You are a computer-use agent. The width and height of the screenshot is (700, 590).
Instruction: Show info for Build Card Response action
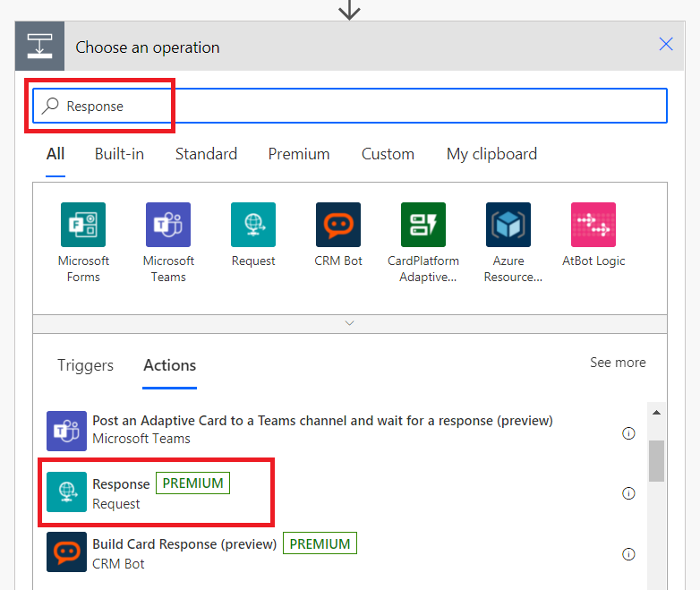628,554
